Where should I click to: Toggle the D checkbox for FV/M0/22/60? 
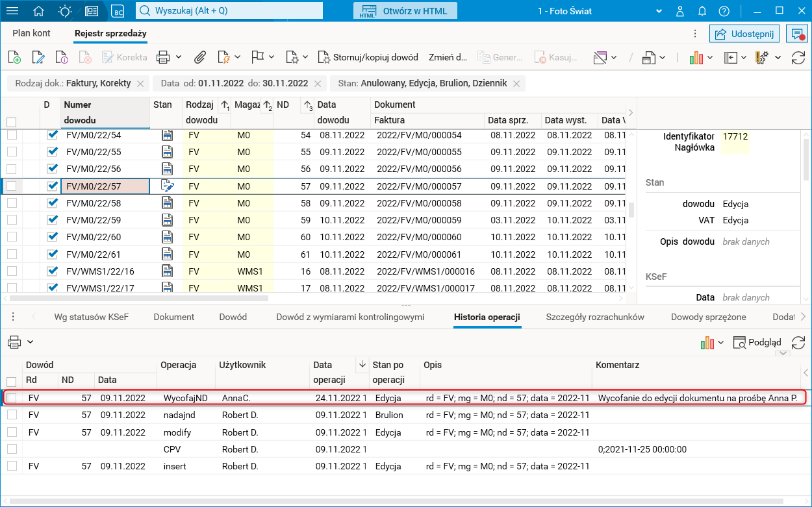(x=53, y=238)
